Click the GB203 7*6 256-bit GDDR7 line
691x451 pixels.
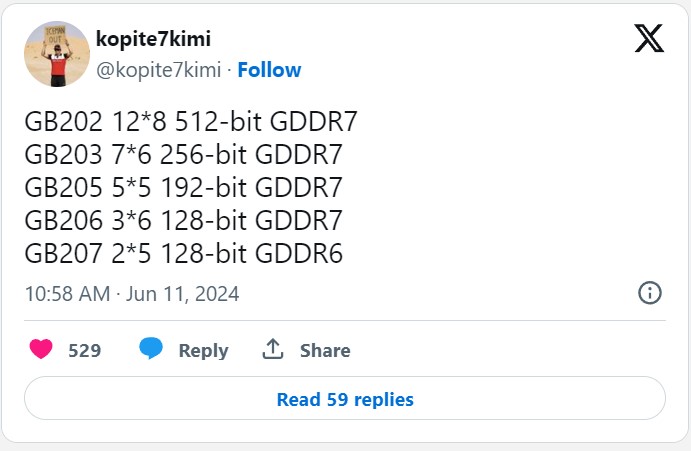tap(183, 155)
